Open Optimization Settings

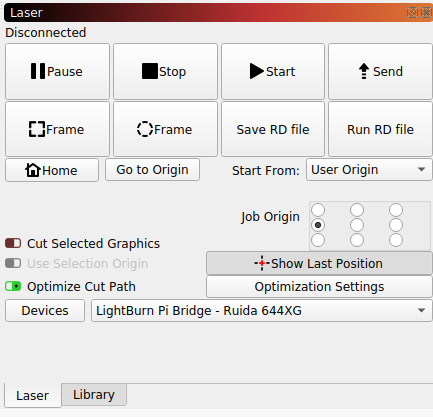319,286
